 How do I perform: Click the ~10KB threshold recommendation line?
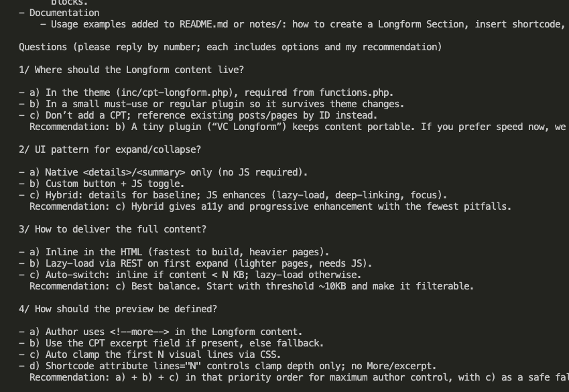(x=251, y=286)
